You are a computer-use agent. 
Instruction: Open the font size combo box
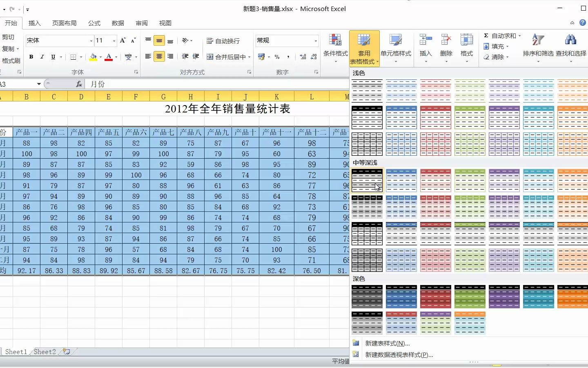coord(105,40)
